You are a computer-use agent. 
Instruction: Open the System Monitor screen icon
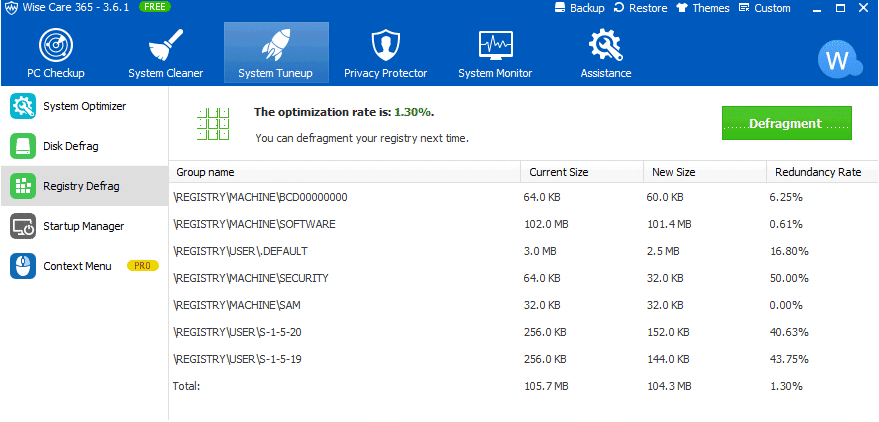tap(496, 46)
